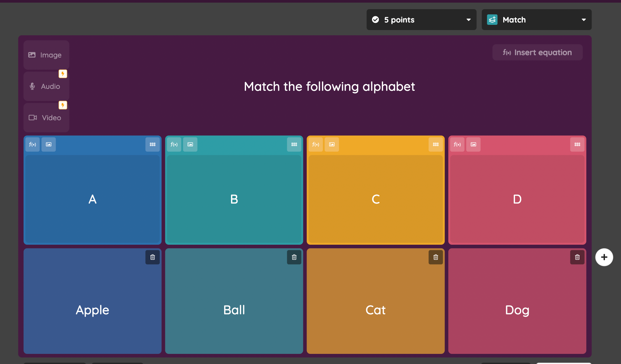Add Audio to the question
Screen dimensions: 621x364
click(x=46, y=86)
